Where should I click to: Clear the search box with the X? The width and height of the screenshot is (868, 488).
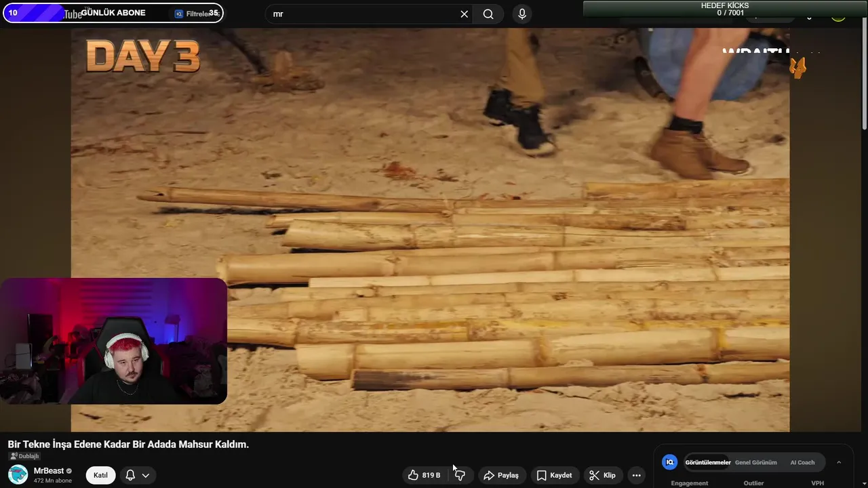[465, 14]
